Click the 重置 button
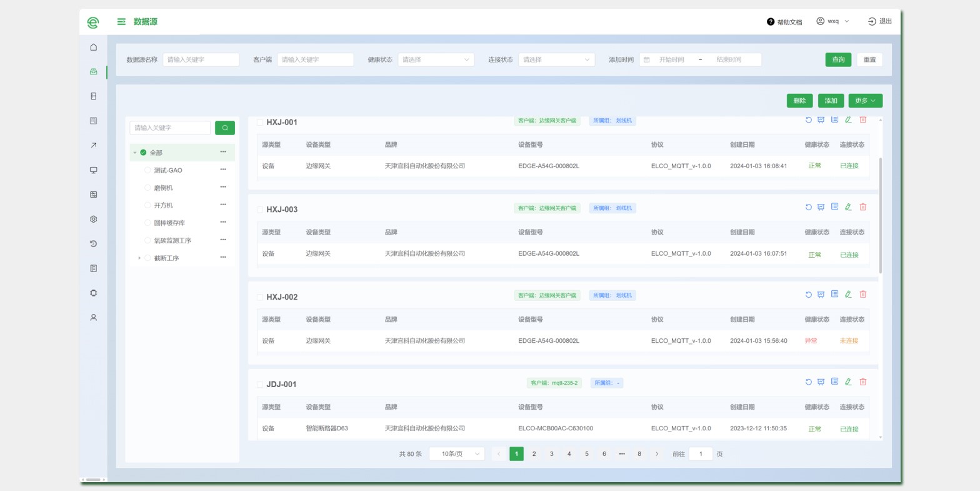Image resolution: width=980 pixels, height=491 pixels. pyautogui.click(x=869, y=59)
